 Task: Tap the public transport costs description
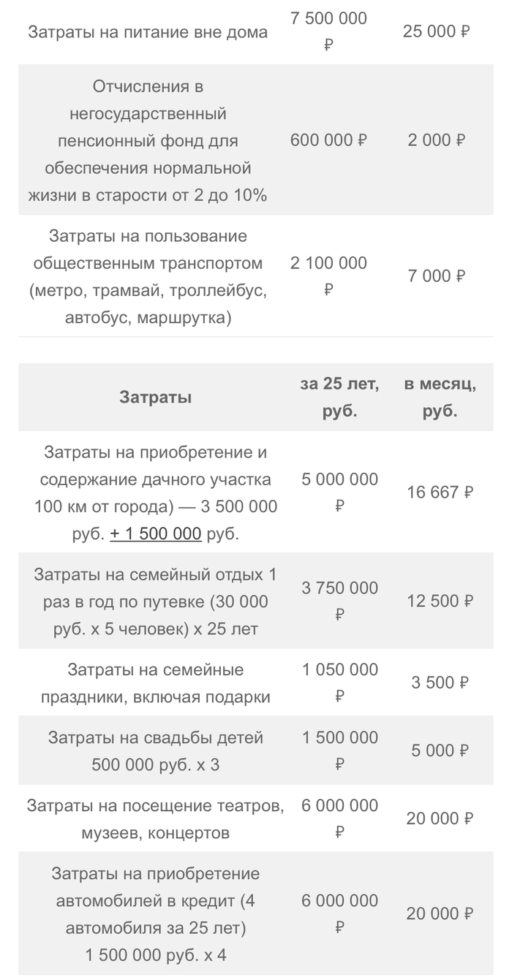tap(148, 277)
